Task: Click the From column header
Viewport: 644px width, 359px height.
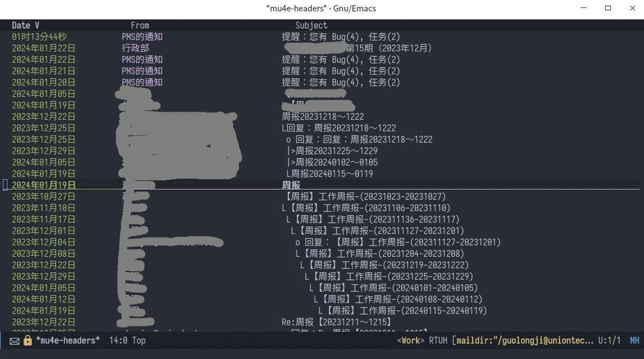Action: pos(139,25)
